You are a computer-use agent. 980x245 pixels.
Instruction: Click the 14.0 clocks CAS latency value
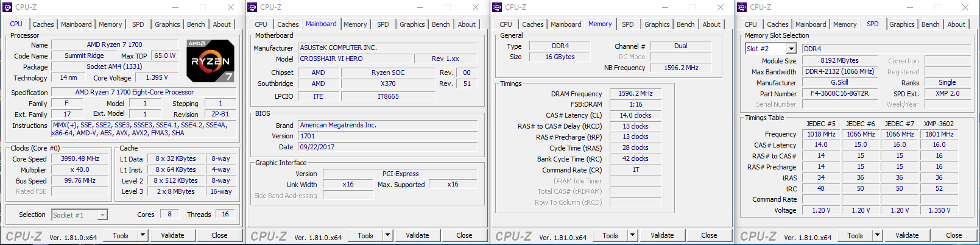pyautogui.click(x=635, y=115)
